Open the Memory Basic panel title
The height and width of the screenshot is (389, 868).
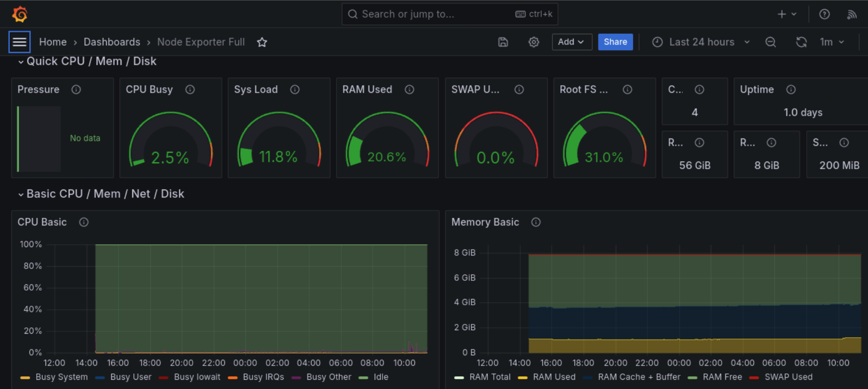pyautogui.click(x=485, y=222)
